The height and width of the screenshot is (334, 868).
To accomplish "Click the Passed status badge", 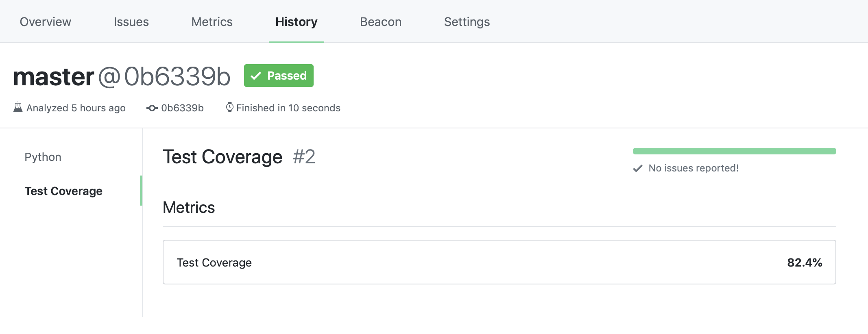I will [x=278, y=76].
